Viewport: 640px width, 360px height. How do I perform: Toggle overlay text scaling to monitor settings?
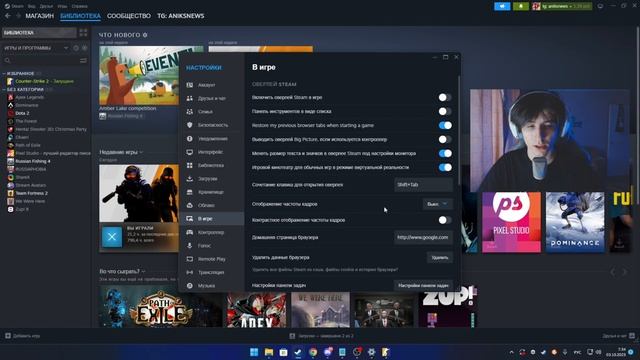coord(445,153)
